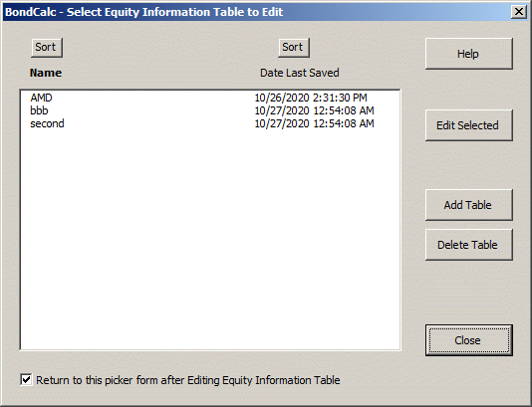
Task: Select the AMD table name
Action: (x=41, y=98)
